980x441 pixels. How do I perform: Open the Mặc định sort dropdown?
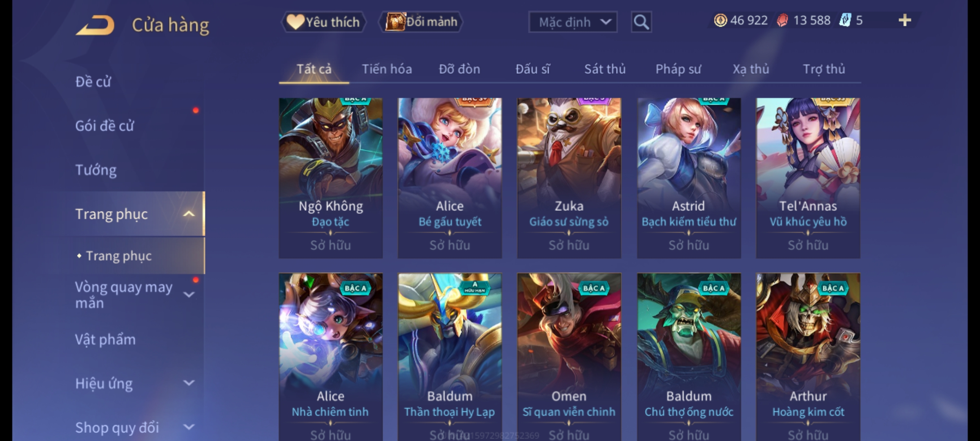[x=572, y=22]
